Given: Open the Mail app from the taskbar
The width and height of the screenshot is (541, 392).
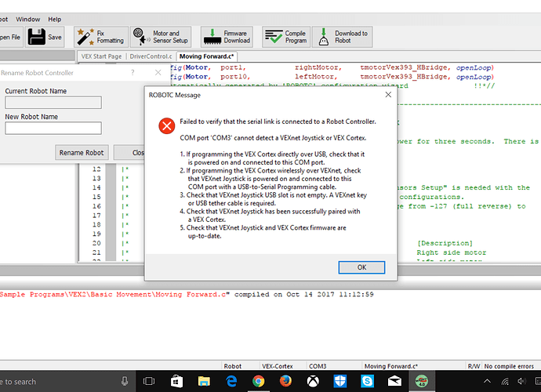Looking at the screenshot, I should (x=394, y=381).
